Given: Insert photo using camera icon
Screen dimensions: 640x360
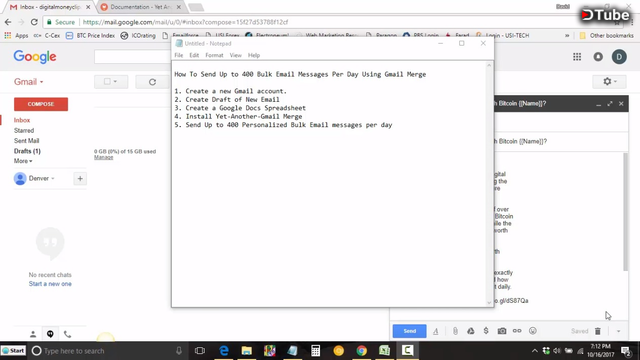Looking at the screenshot, I should (502, 331).
